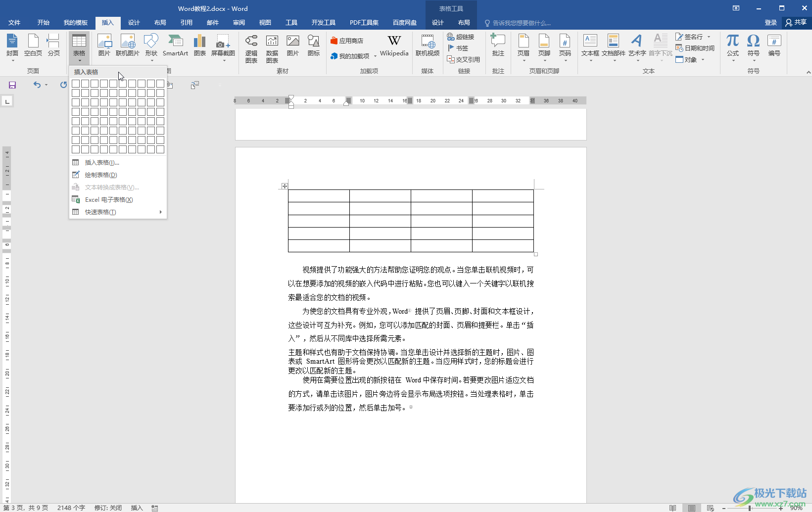Click the zoom in plus button
812x512 pixels.
[x=781, y=508]
